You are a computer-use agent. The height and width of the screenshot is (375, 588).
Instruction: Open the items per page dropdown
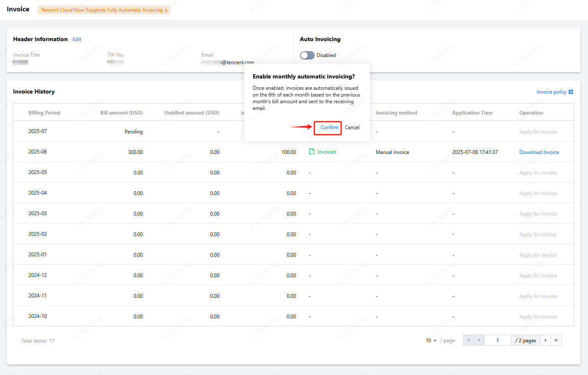tap(431, 341)
